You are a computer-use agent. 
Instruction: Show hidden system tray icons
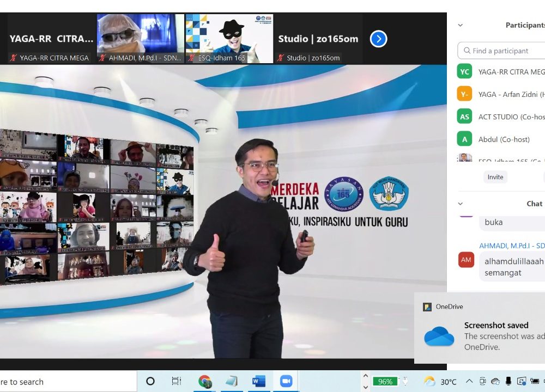click(x=469, y=382)
